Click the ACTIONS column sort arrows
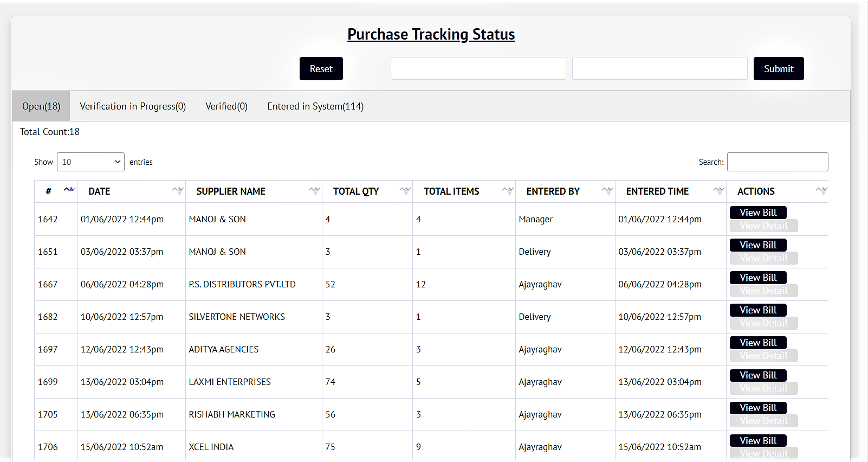This screenshot has width=868, height=462. tap(821, 191)
